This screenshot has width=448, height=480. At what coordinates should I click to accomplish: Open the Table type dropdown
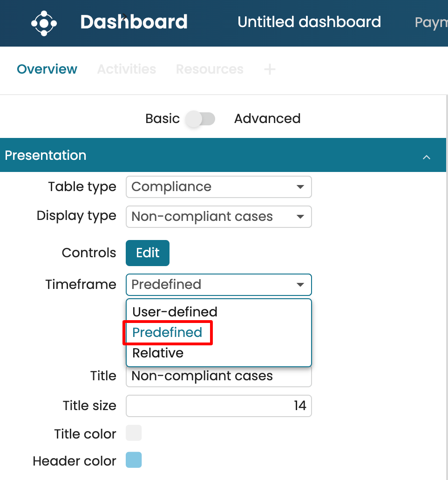[x=218, y=187]
